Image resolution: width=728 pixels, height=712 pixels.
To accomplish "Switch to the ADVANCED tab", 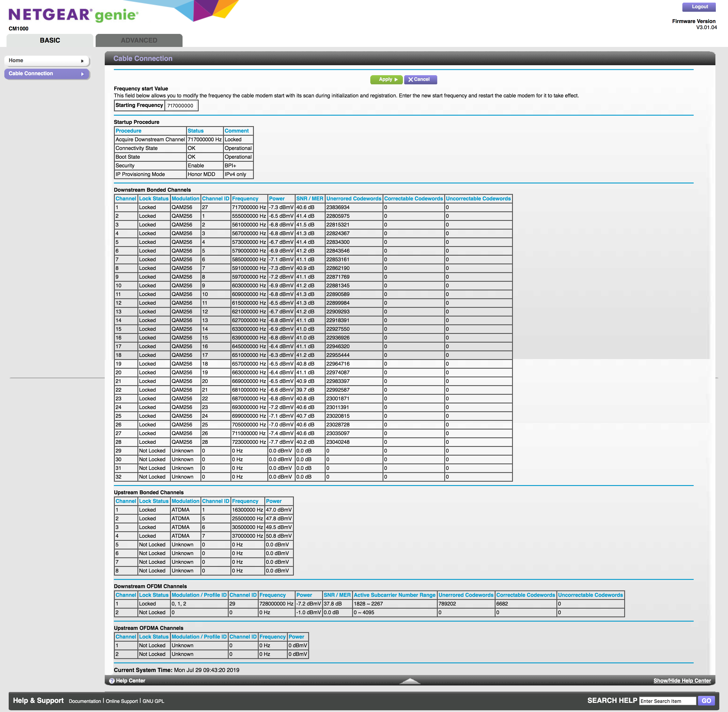I will tap(139, 40).
